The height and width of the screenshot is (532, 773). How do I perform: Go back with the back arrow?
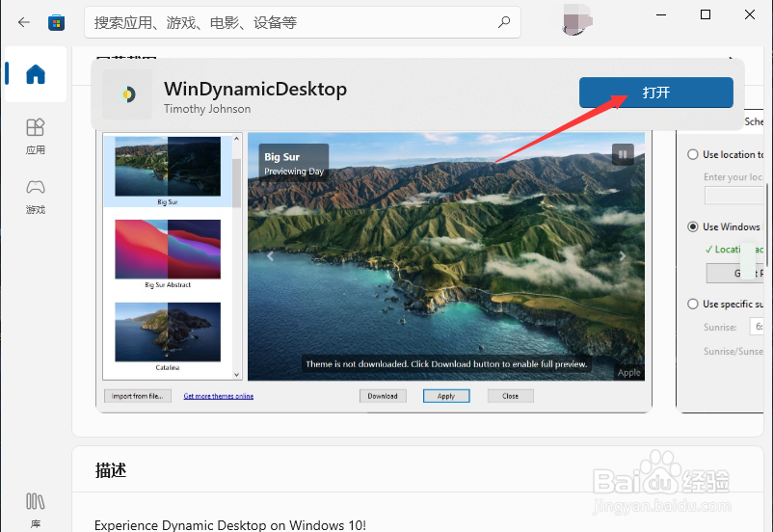coord(24,22)
